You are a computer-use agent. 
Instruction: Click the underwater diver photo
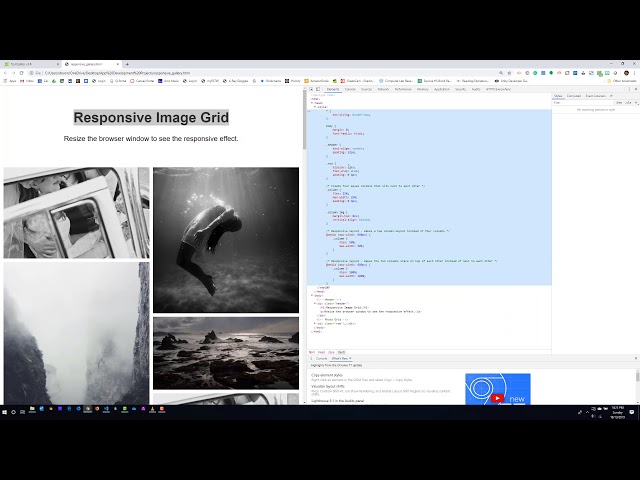[x=226, y=240]
